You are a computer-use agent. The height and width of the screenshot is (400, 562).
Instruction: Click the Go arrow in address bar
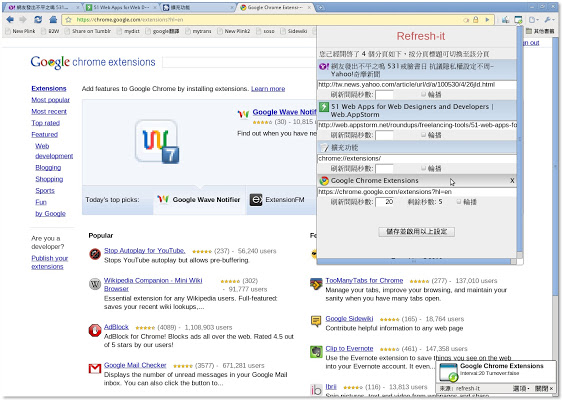(487, 20)
